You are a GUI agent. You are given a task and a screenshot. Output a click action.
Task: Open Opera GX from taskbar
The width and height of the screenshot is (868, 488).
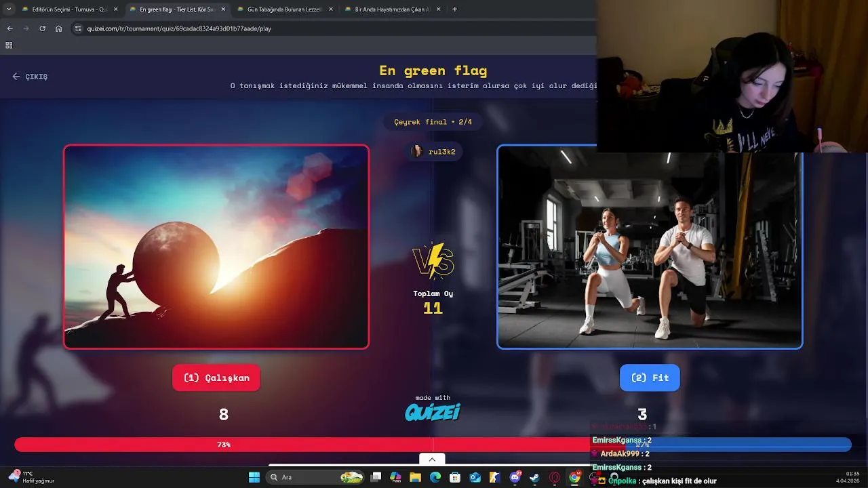(x=555, y=477)
